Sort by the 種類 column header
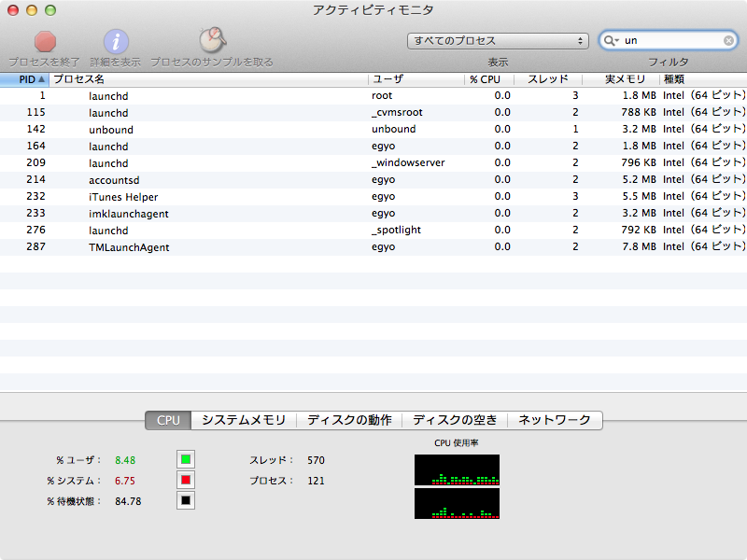The height and width of the screenshot is (560, 747). (x=703, y=79)
